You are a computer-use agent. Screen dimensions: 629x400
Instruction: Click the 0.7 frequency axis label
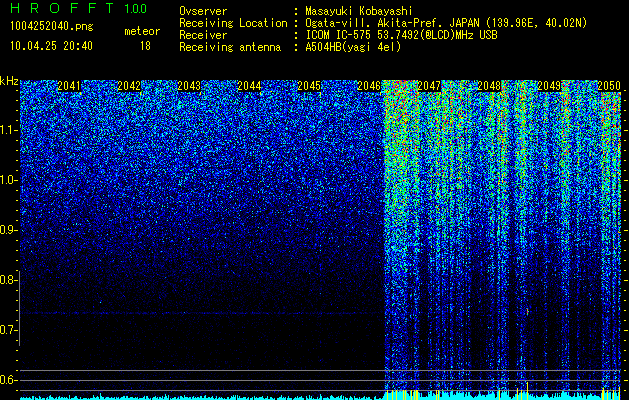point(8,330)
